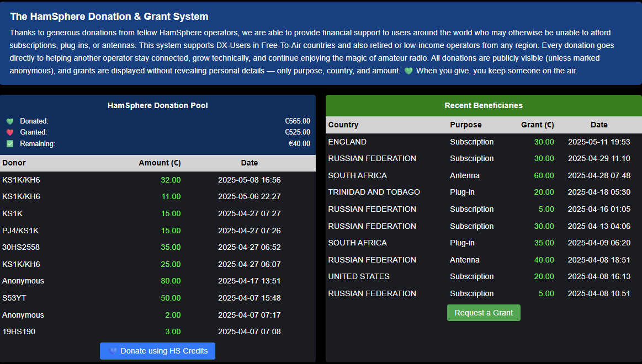This screenshot has width=642, height=364.
Task: Click the grant date 2025-04-29 11:10
Action: [x=599, y=159]
